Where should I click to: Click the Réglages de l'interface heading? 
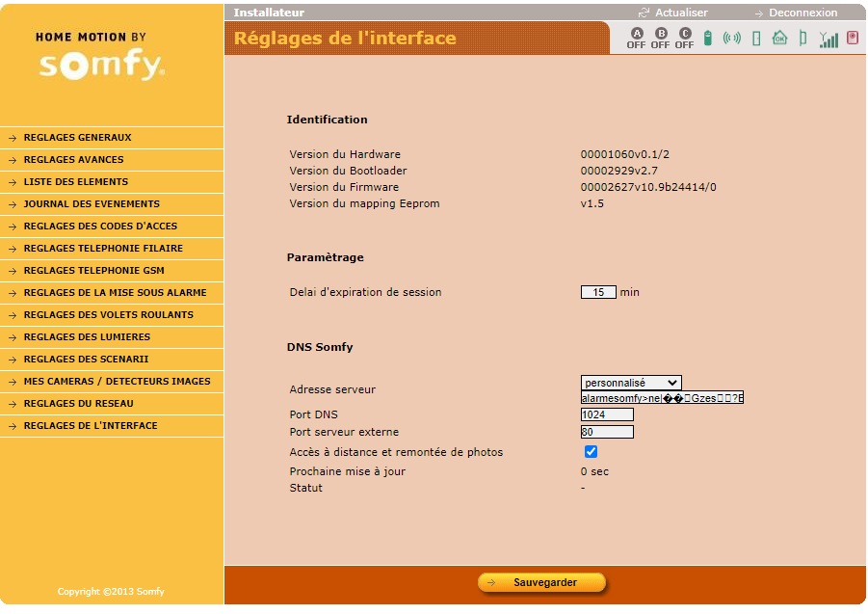345,39
